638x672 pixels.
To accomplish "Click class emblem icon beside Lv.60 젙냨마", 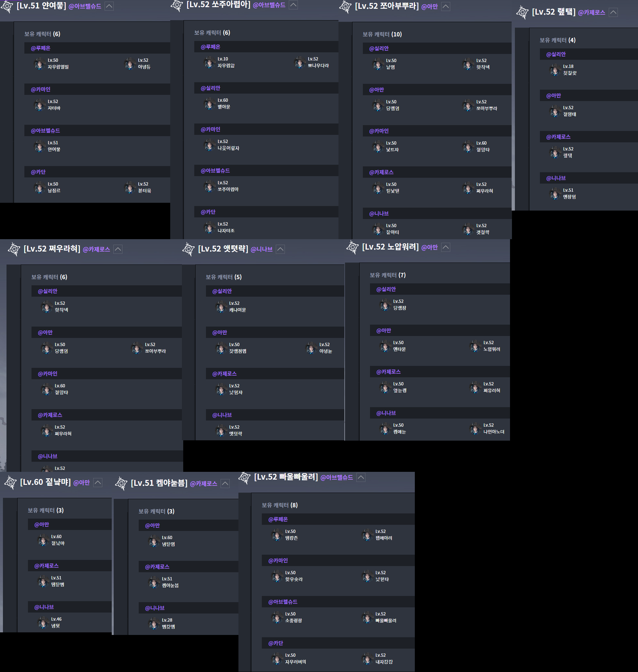I will click(x=10, y=483).
